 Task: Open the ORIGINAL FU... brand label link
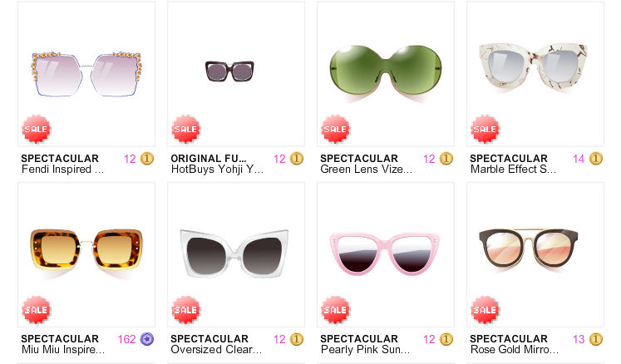[x=209, y=159]
